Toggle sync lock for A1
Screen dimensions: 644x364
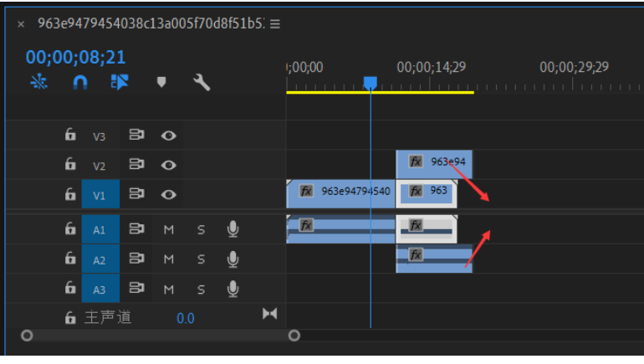[x=137, y=228]
